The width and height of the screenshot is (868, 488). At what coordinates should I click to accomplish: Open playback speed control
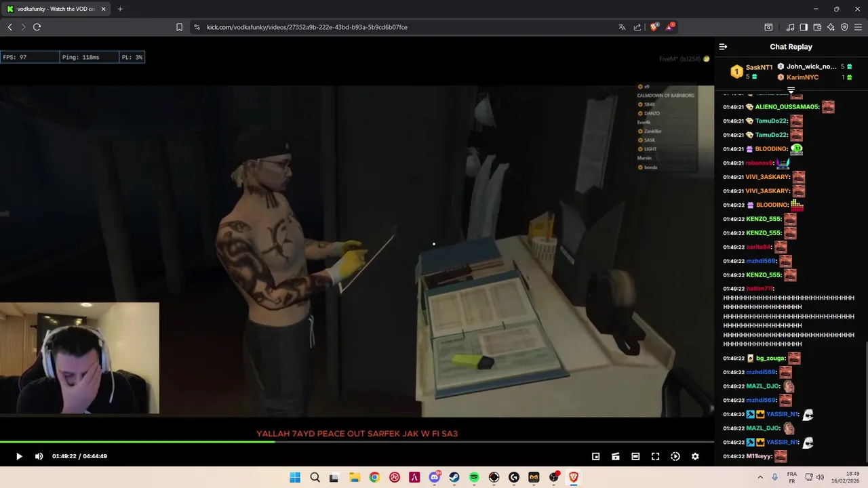point(675,457)
